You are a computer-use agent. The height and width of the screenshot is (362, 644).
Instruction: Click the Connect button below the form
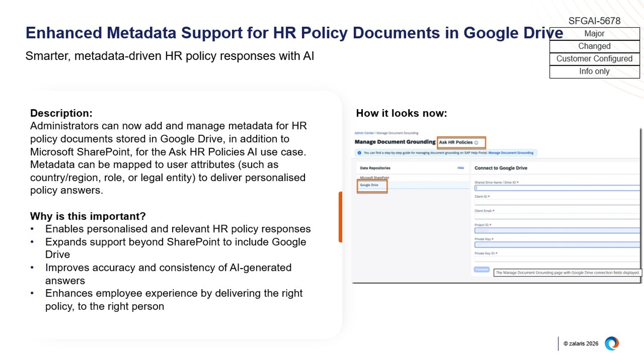[x=481, y=269]
